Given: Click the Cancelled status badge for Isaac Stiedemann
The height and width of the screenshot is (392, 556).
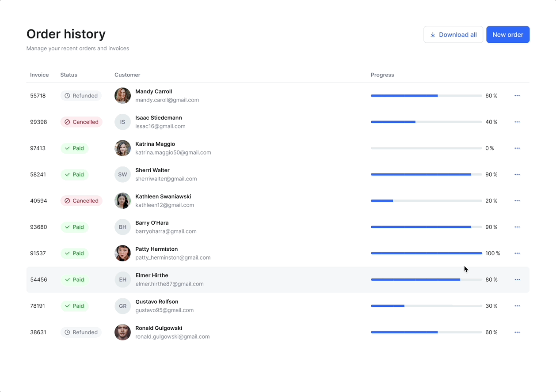Looking at the screenshot, I should (81, 122).
